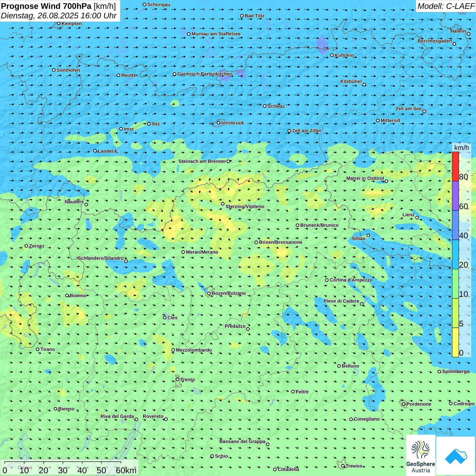Click the 'Sillian' label
This screenshot has height=476, width=476.
point(358,238)
